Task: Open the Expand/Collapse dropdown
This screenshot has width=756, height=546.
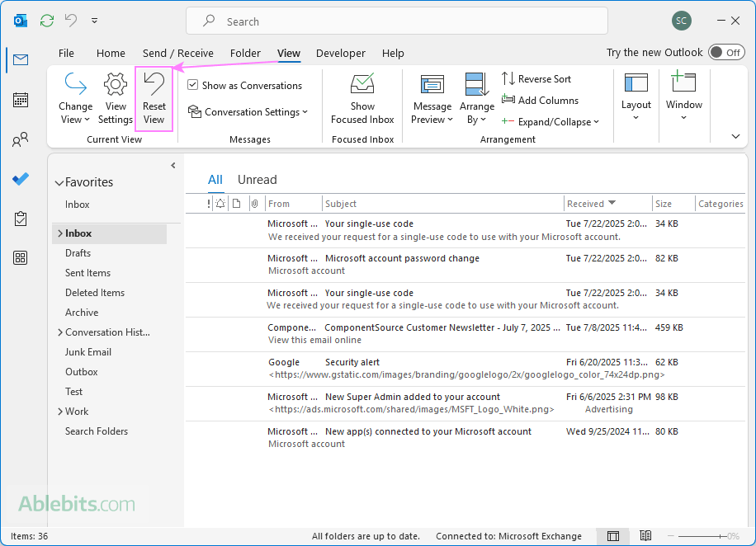Action: (x=550, y=122)
